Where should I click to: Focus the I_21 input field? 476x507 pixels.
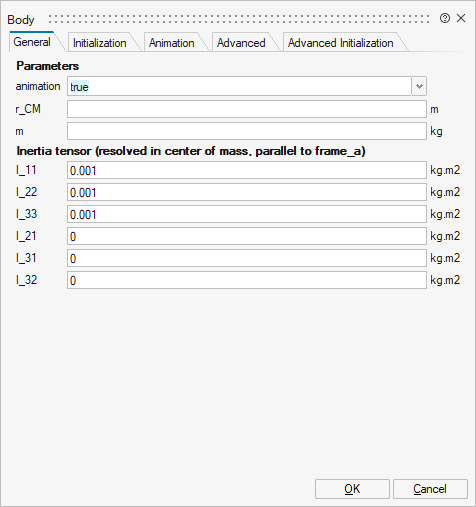coord(247,236)
